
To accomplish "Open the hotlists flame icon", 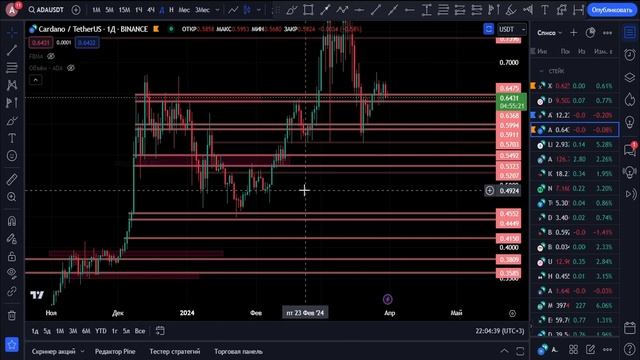I will pyautogui.click(x=630, y=100).
